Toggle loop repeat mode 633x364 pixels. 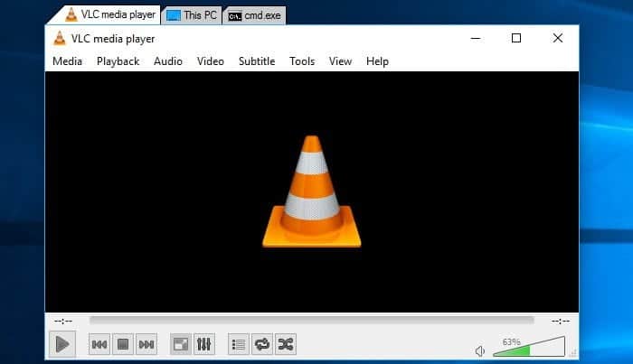coord(261,344)
